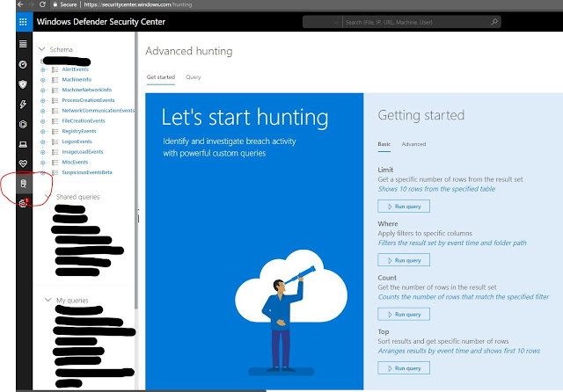Run query for the Count example
This screenshot has height=392, width=563.
tap(404, 314)
